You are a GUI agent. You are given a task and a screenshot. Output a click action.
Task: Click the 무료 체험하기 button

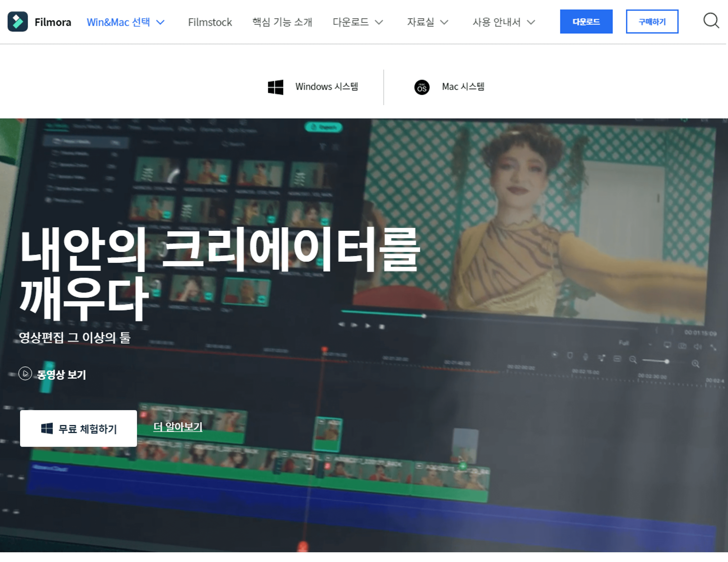[78, 428]
